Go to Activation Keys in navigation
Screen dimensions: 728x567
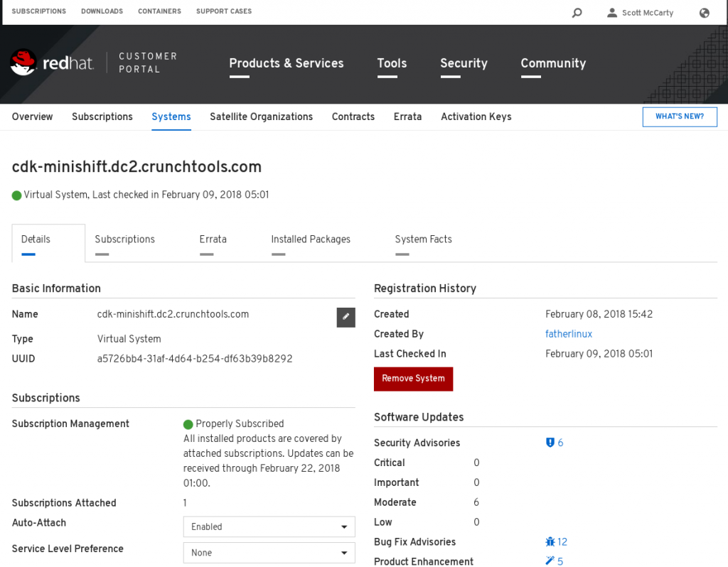point(476,117)
